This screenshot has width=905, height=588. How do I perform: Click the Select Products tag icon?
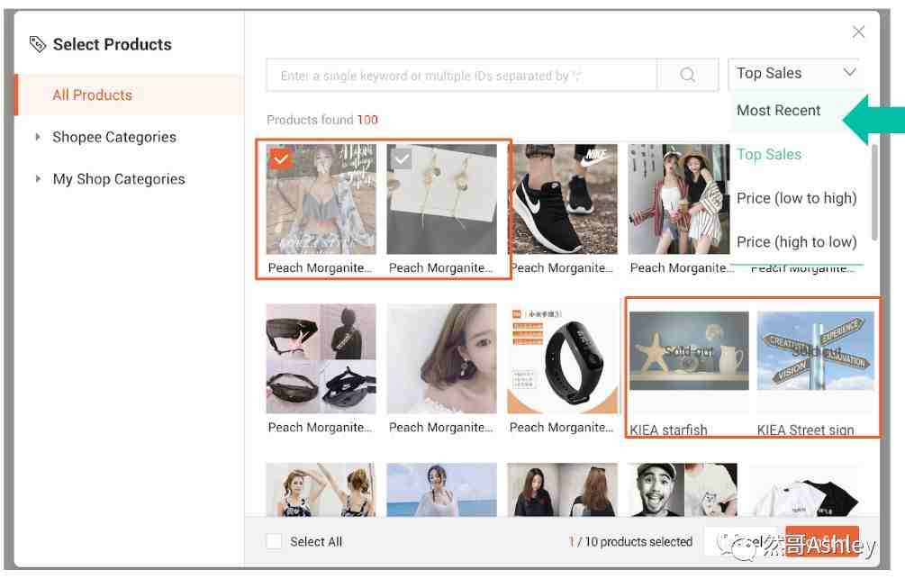38,44
